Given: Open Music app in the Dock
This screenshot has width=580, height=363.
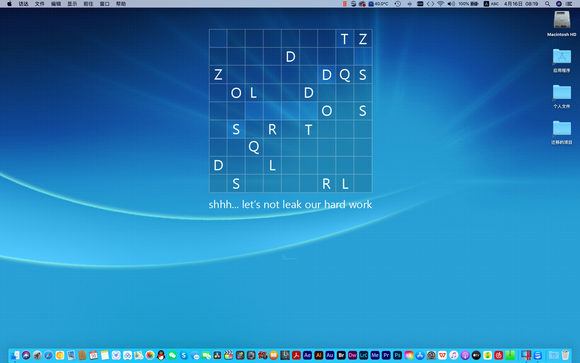Looking at the screenshot, I should [453, 356].
